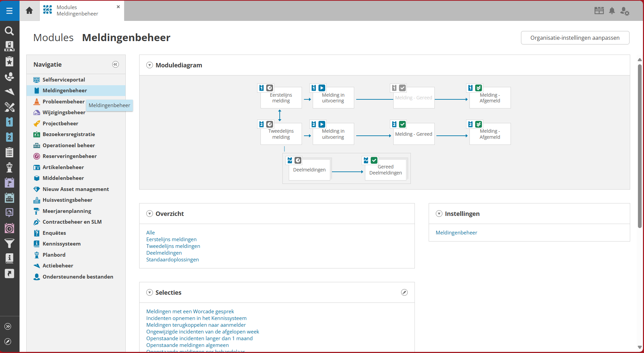Image resolution: width=644 pixels, height=353 pixels.
Task: Click Organisatie-instellingen aanpassen button
Action: coord(575,38)
